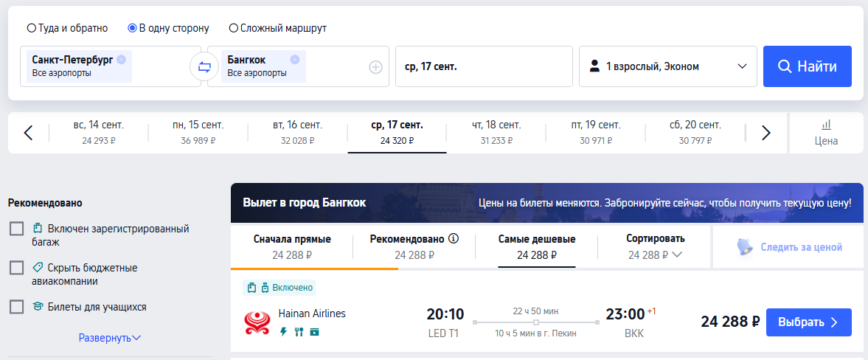868x360 pixels.
Task: Click the bell icon Следить за ценой
Action: tap(745, 247)
